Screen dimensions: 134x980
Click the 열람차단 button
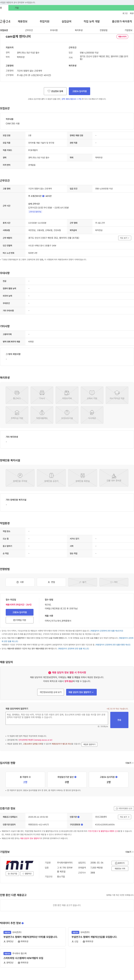(27, 873)
